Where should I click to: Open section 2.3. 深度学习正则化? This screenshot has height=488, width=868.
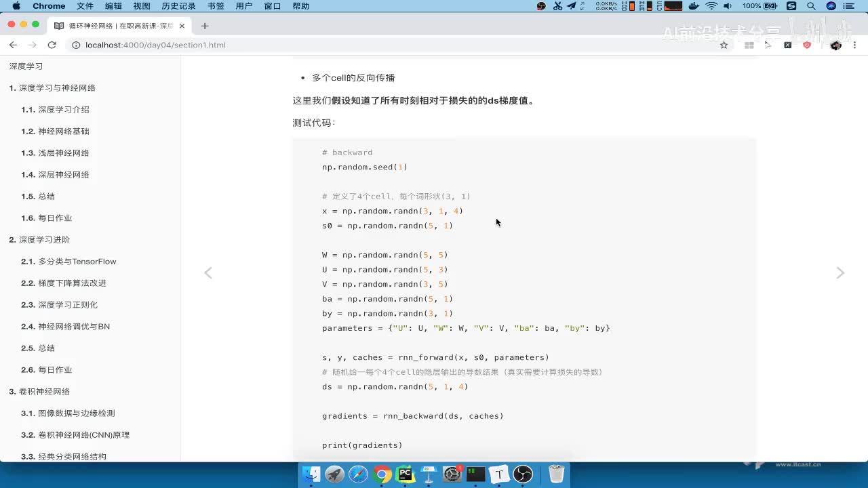pyautogui.click(x=60, y=305)
